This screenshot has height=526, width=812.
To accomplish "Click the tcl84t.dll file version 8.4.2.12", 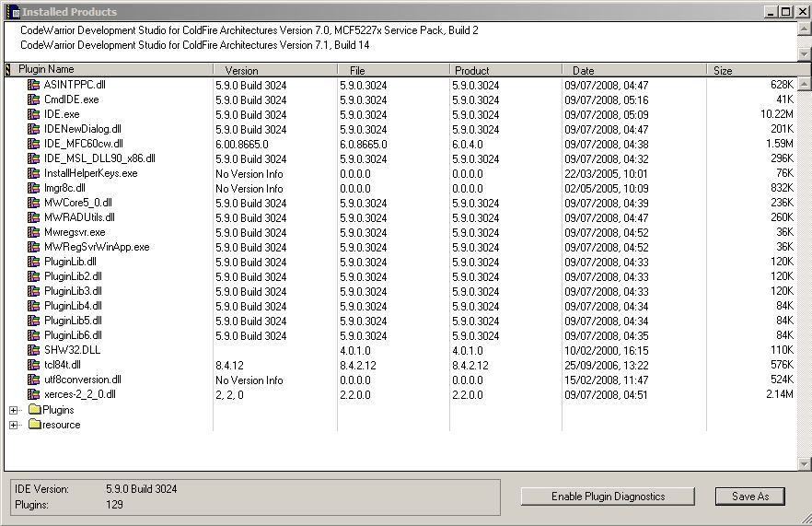I will [x=358, y=366].
